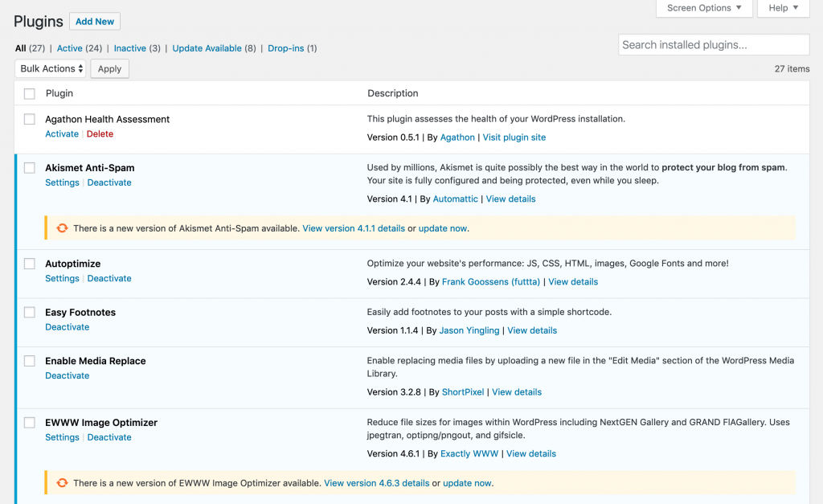The width and height of the screenshot is (823, 504).
Task: Deactivate Akismet Anti-Spam
Action: coord(109,182)
